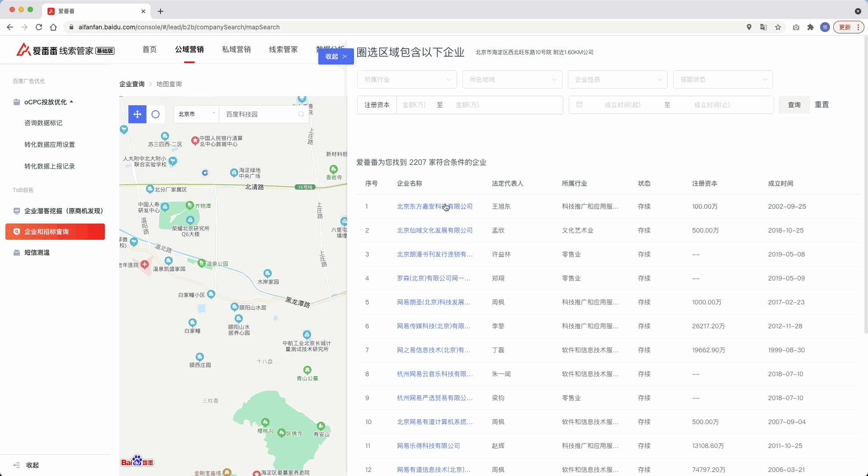Click 中国人民银行清算总中心 map marker
This screenshot has width=868, height=476.
click(x=195, y=140)
